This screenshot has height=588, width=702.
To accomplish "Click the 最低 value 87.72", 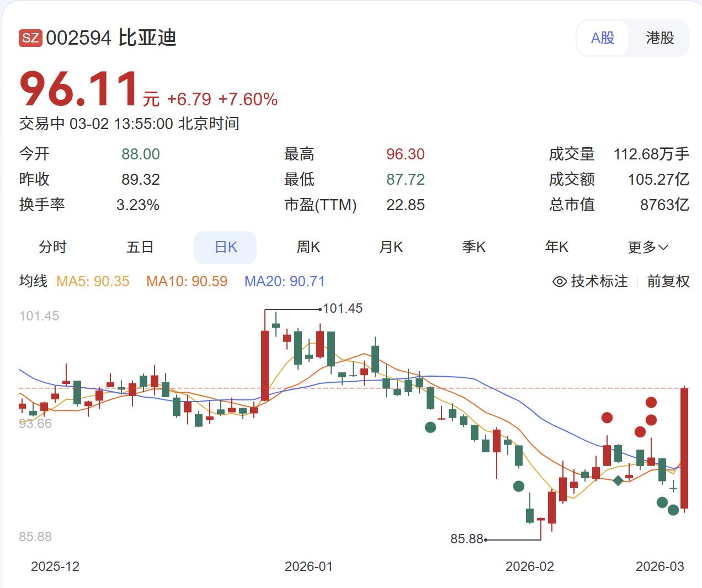I will pyautogui.click(x=406, y=180).
